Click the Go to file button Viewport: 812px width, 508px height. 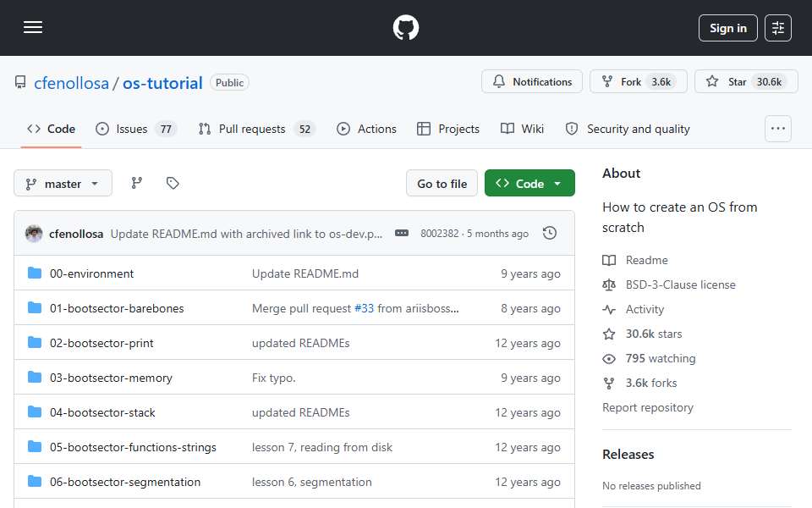coord(442,184)
